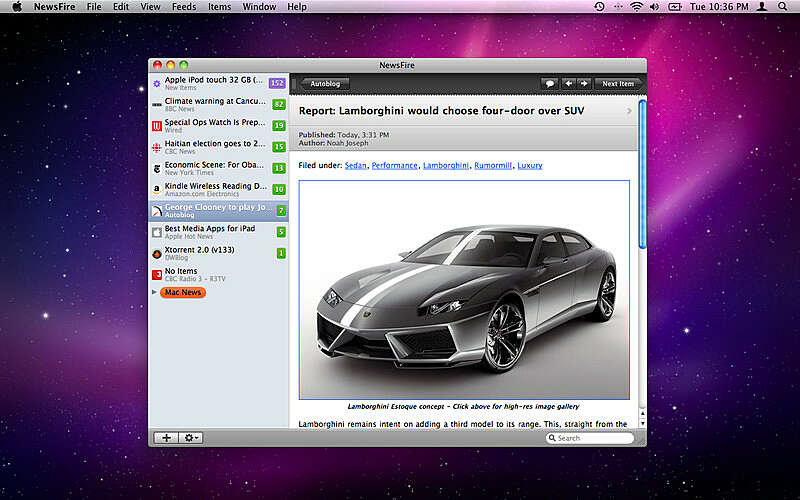Open the gear action menu
Image resolution: width=800 pixels, height=500 pixels.
191,438
